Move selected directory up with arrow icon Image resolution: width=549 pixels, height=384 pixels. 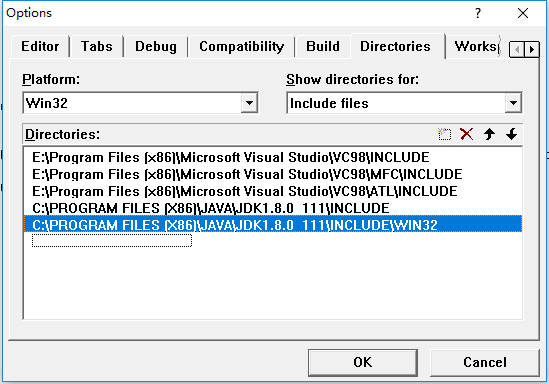pos(489,134)
